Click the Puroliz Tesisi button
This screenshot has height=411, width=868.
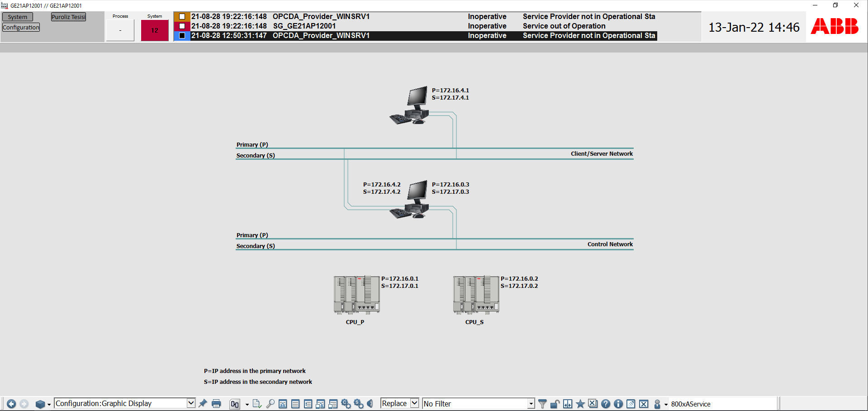[68, 17]
